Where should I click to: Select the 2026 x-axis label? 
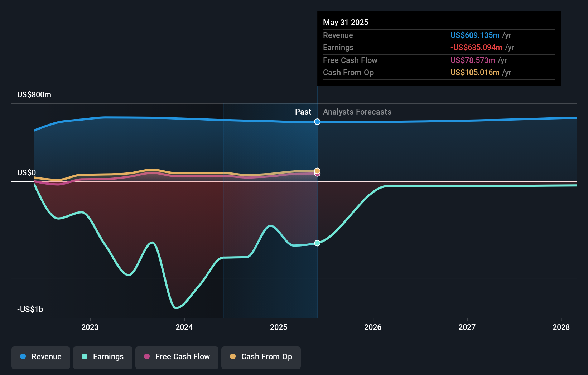coord(373,327)
